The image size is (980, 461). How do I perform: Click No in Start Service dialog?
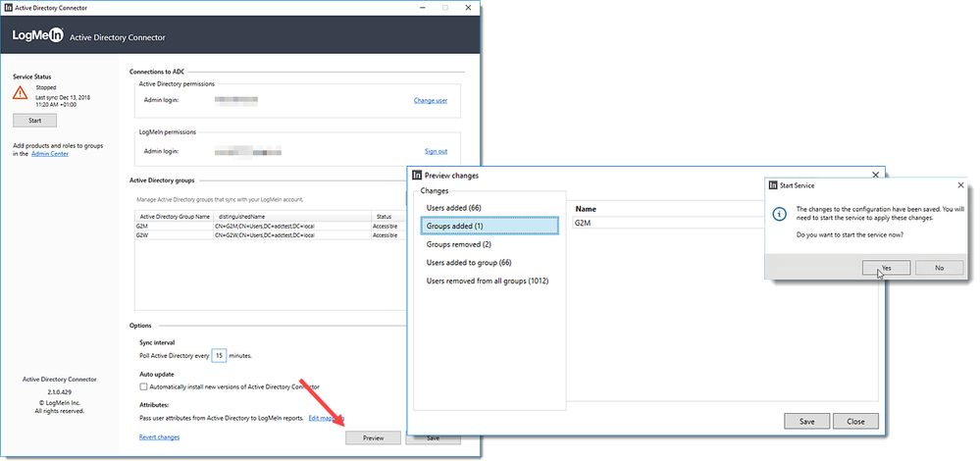tap(940, 268)
